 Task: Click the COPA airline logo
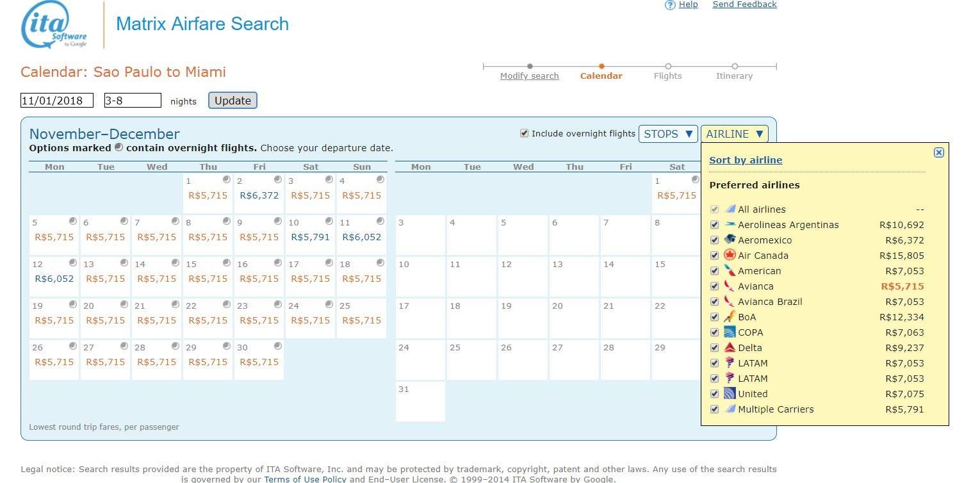[730, 332]
